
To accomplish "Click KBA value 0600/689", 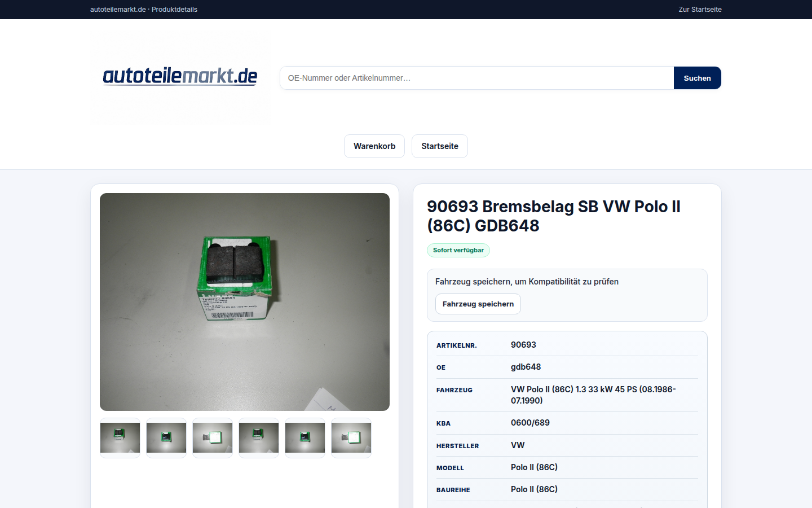I will (530, 423).
